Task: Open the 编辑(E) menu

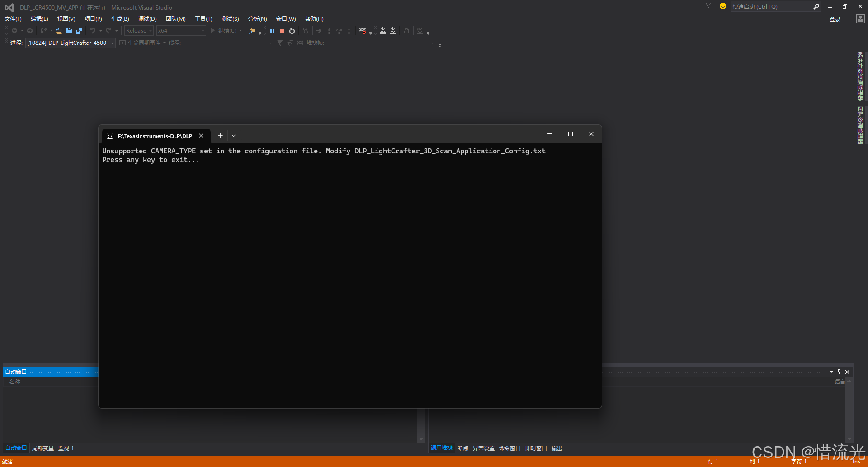Action: pos(39,19)
